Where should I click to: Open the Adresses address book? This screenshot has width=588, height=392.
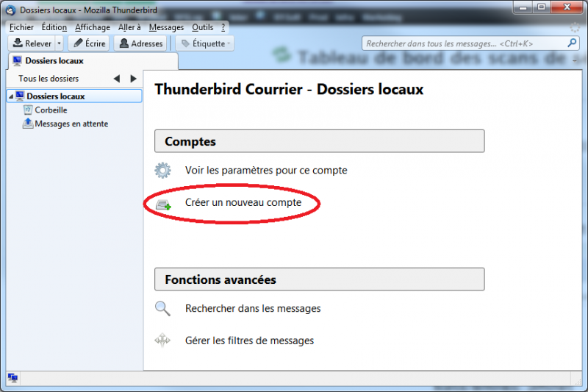pyautogui.click(x=141, y=43)
